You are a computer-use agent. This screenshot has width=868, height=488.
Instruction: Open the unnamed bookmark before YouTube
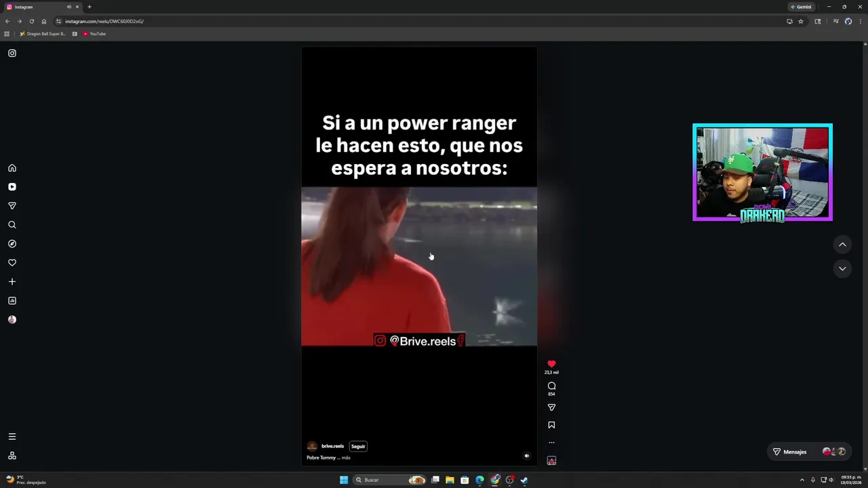[x=75, y=34]
